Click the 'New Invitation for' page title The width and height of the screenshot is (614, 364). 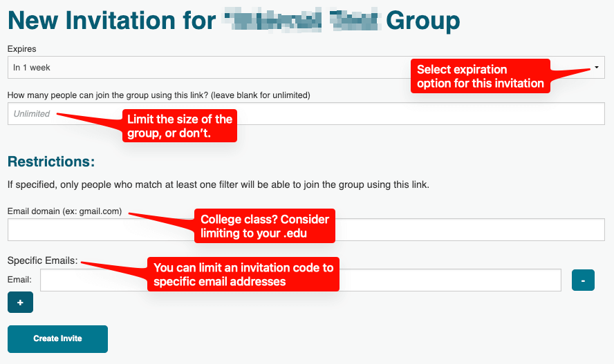(111, 21)
